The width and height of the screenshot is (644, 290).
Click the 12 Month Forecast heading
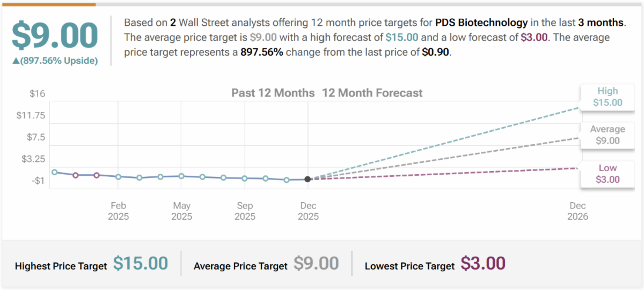[x=372, y=93]
